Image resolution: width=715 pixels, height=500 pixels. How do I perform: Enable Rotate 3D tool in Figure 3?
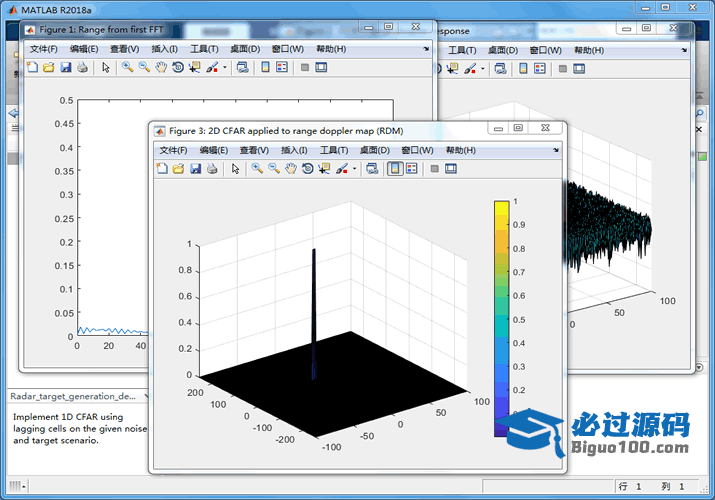[308, 169]
